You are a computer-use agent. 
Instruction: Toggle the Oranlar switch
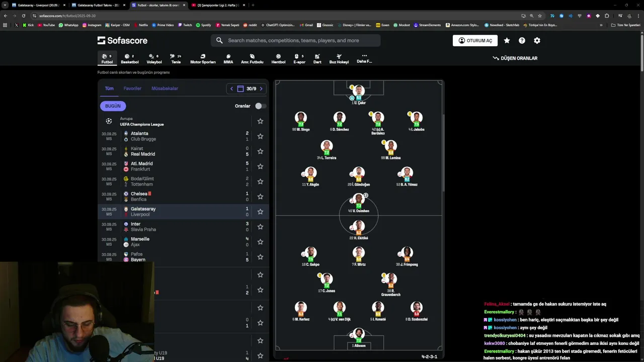(260, 106)
